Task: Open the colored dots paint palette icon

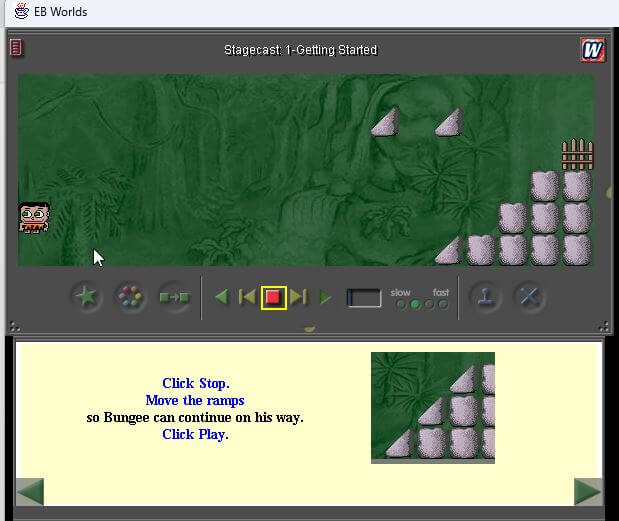Action: (x=130, y=296)
